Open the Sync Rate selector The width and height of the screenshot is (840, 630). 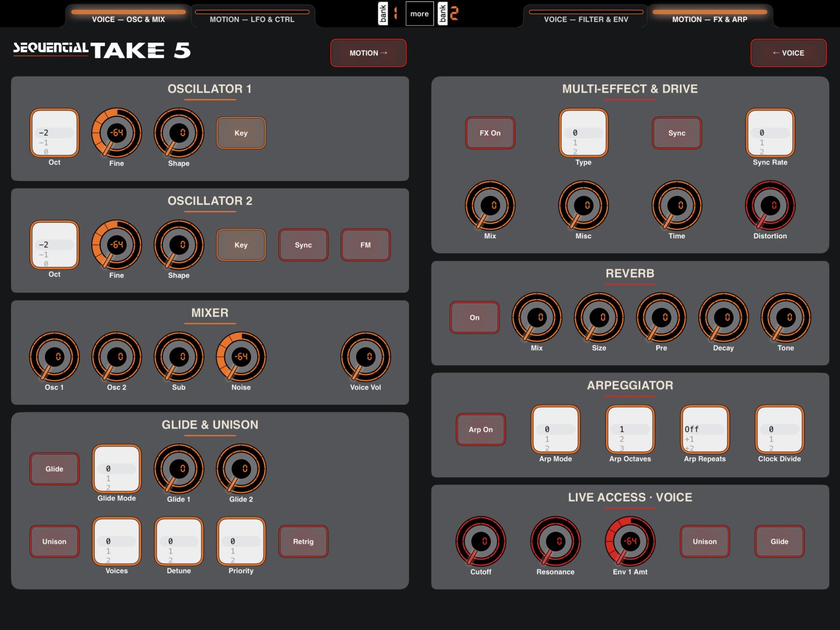[x=770, y=133]
